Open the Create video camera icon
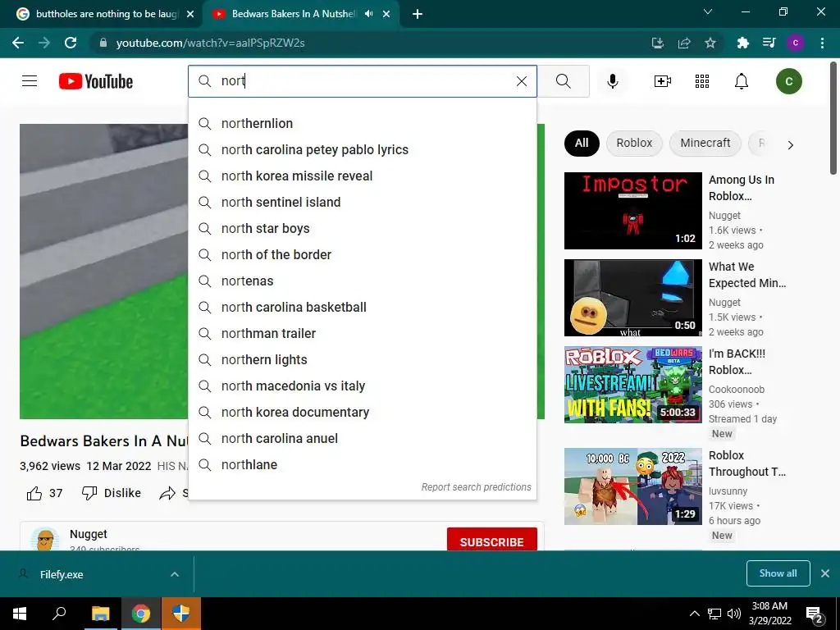 pos(663,81)
